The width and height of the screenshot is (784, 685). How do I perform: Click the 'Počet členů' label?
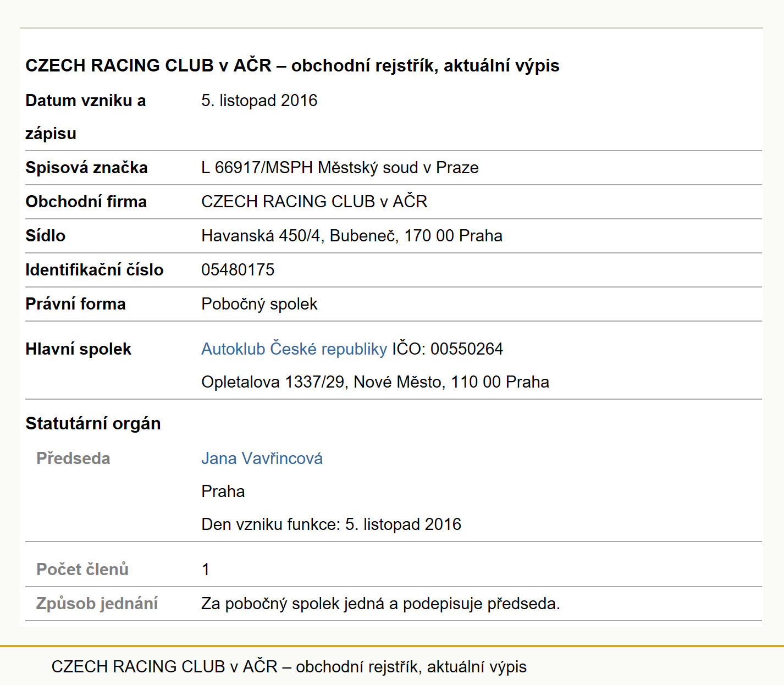82,570
